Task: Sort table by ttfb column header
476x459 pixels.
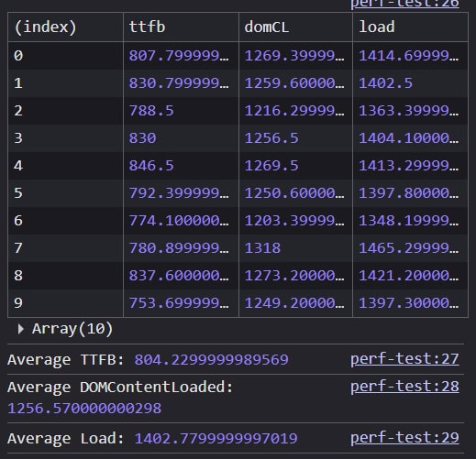Action: [x=181, y=27]
